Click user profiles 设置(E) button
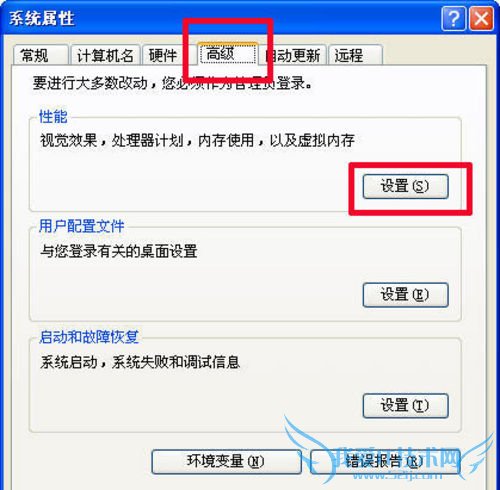 (x=405, y=295)
